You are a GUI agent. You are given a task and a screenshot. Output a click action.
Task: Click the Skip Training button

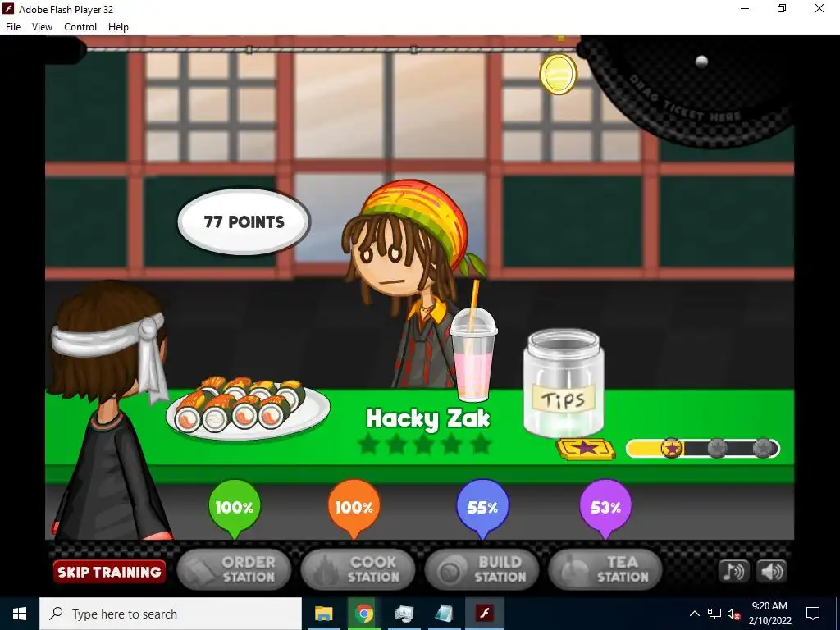[x=109, y=572]
